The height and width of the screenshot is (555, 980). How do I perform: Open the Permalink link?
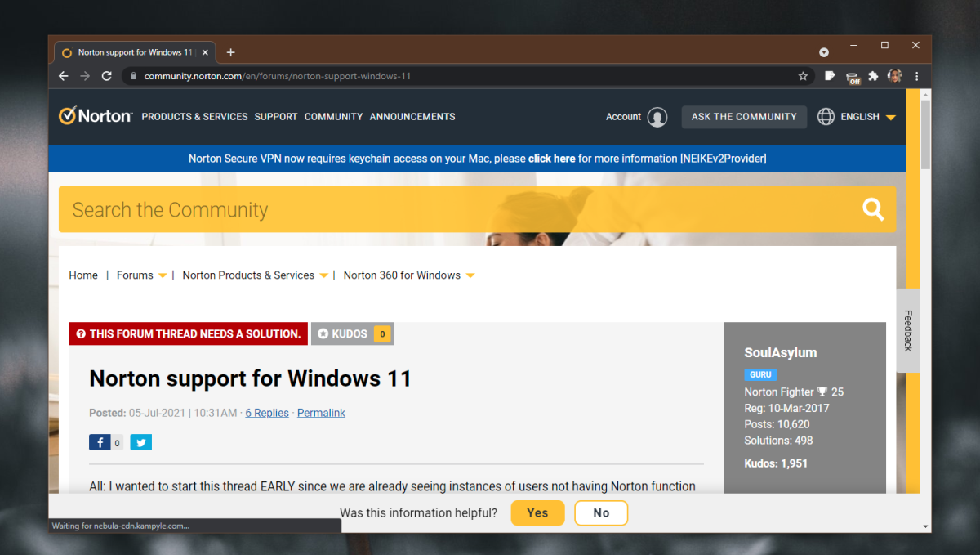(x=321, y=413)
